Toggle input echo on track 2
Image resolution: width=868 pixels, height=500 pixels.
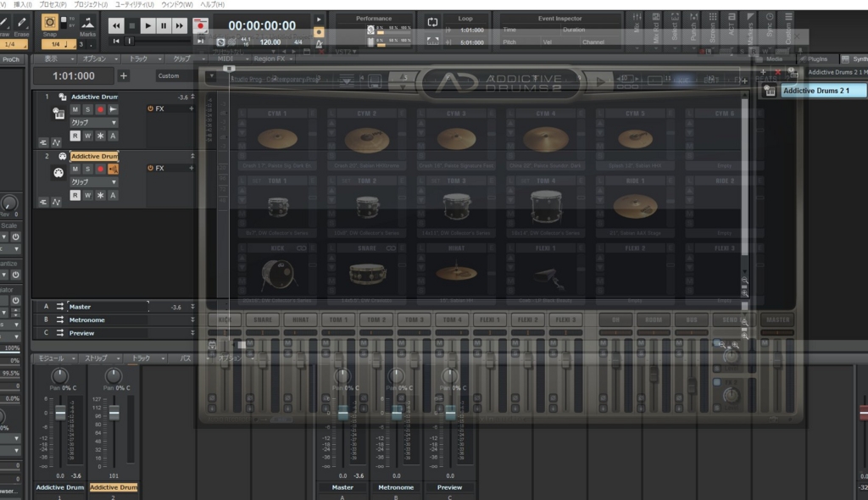(x=113, y=169)
